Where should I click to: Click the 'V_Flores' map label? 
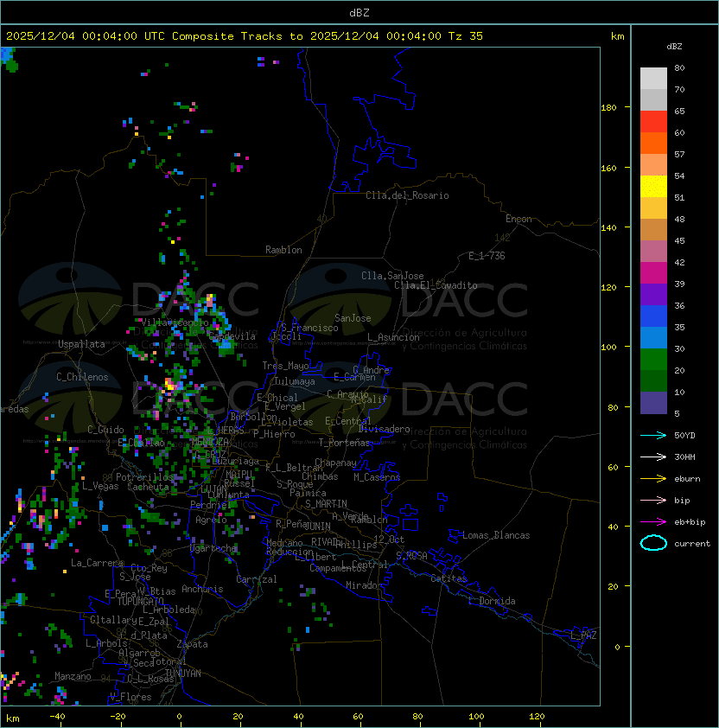coord(130,697)
